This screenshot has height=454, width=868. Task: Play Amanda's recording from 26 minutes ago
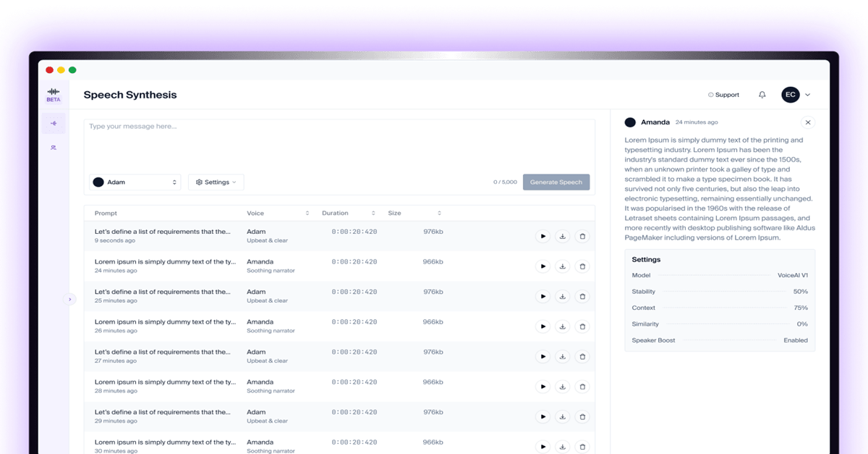[x=543, y=326]
